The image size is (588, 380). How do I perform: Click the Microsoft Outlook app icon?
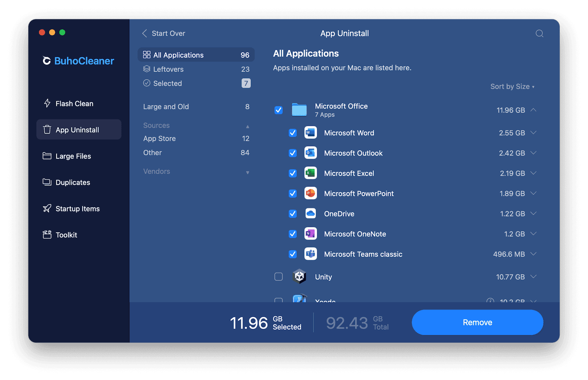(x=311, y=153)
